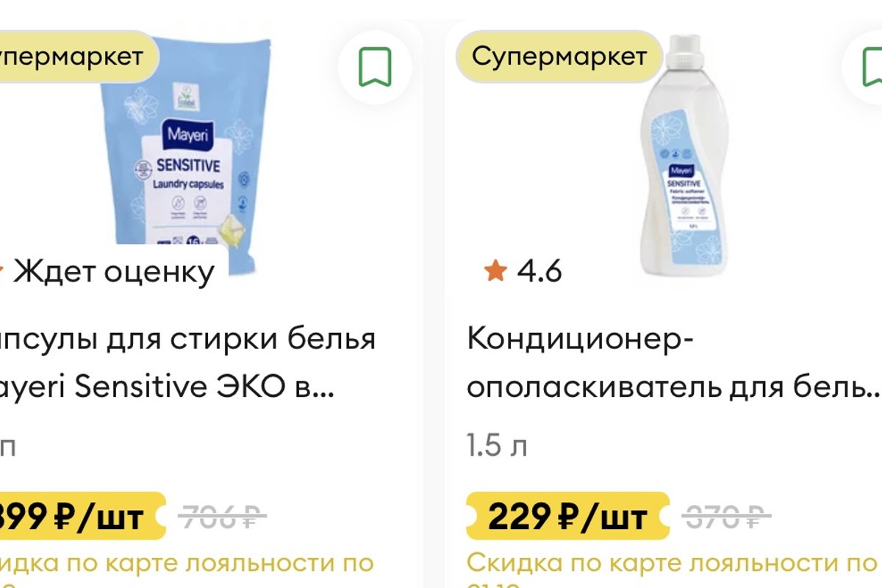Click the star beside Ждет оценку
Image resolution: width=882 pixels, height=588 pixels.
pos(2,272)
